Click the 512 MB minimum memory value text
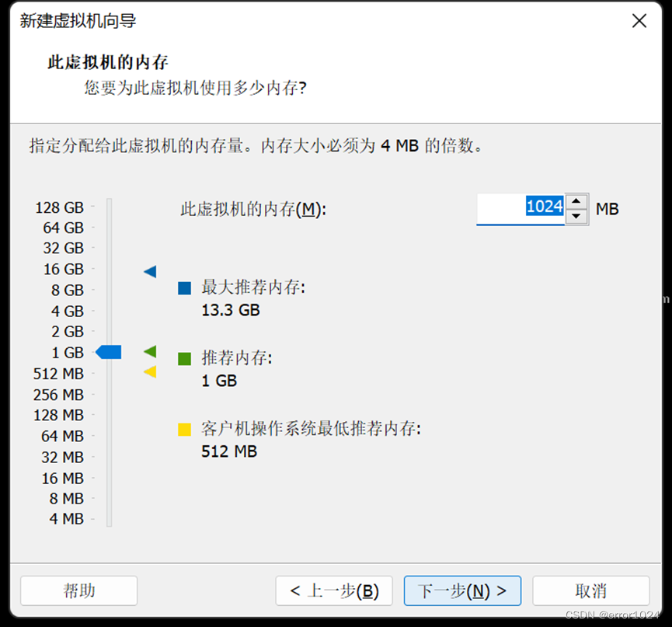Screen dimensions: 672x627 tap(229, 451)
